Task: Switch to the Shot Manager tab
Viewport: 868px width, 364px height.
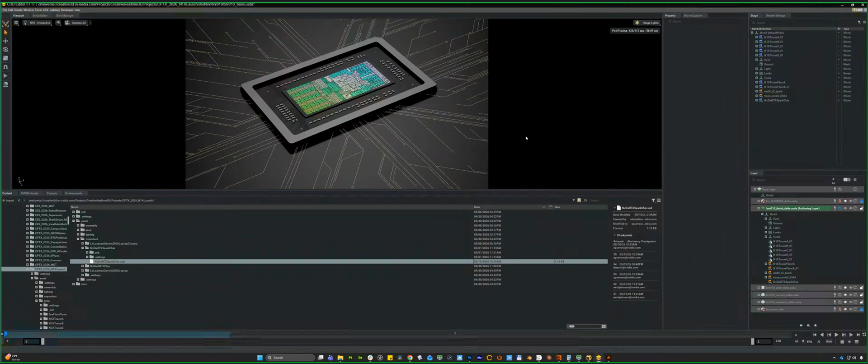Action: [65, 15]
